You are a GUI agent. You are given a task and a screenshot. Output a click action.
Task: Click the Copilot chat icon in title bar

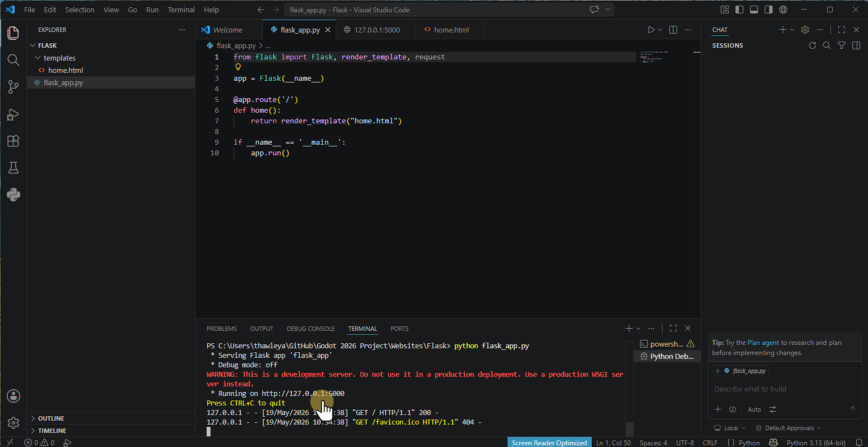click(595, 10)
